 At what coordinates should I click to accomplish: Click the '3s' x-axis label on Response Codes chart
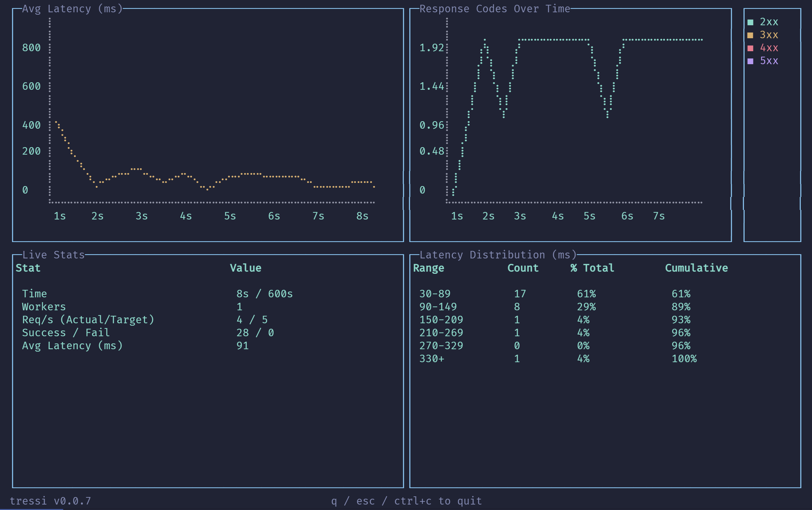pyautogui.click(x=520, y=216)
